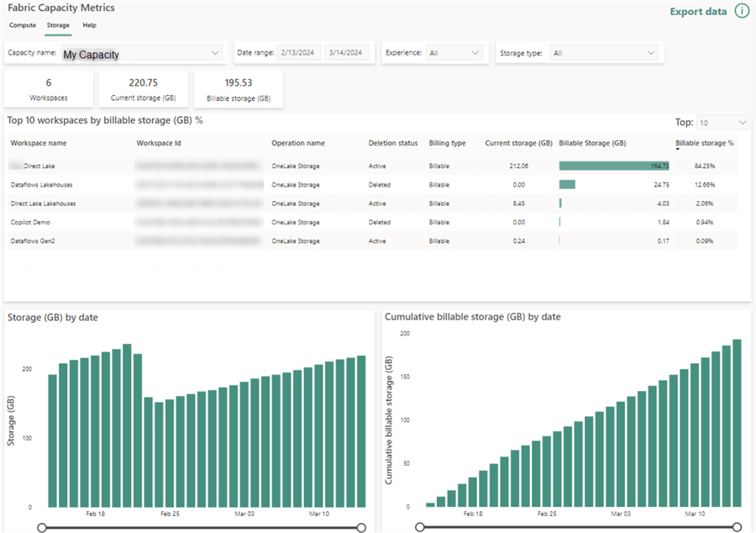Sort by the Billable Storage (GB) column header
The image size is (756, 533).
click(594, 143)
